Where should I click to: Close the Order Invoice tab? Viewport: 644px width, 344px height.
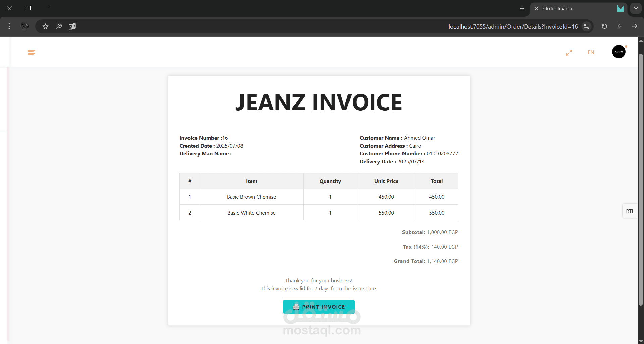(x=537, y=9)
